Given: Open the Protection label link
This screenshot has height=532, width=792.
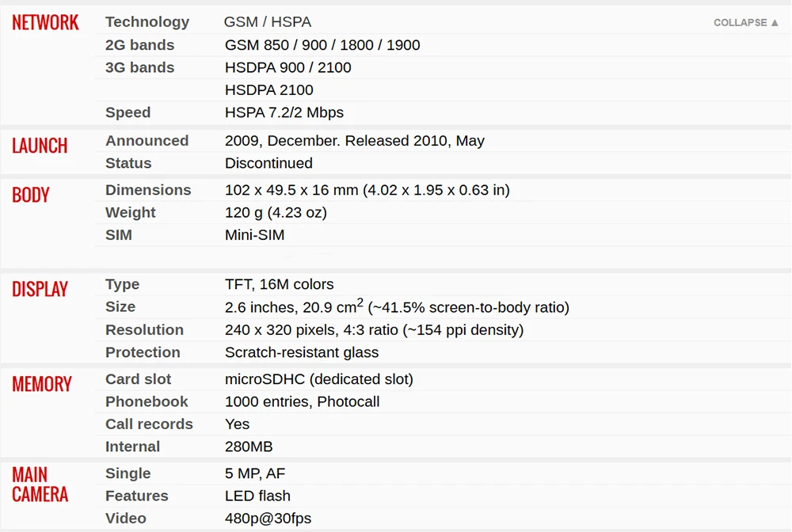Looking at the screenshot, I should (143, 352).
